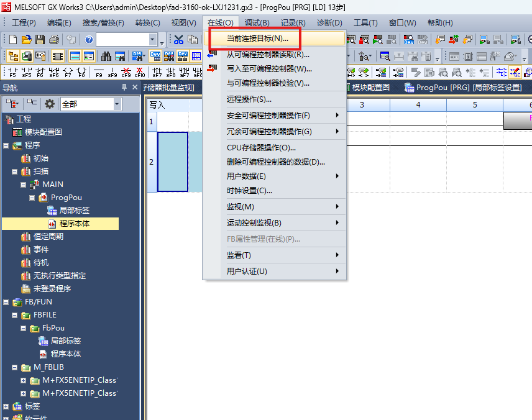Toggle the navigation tree window icon

point(13,56)
